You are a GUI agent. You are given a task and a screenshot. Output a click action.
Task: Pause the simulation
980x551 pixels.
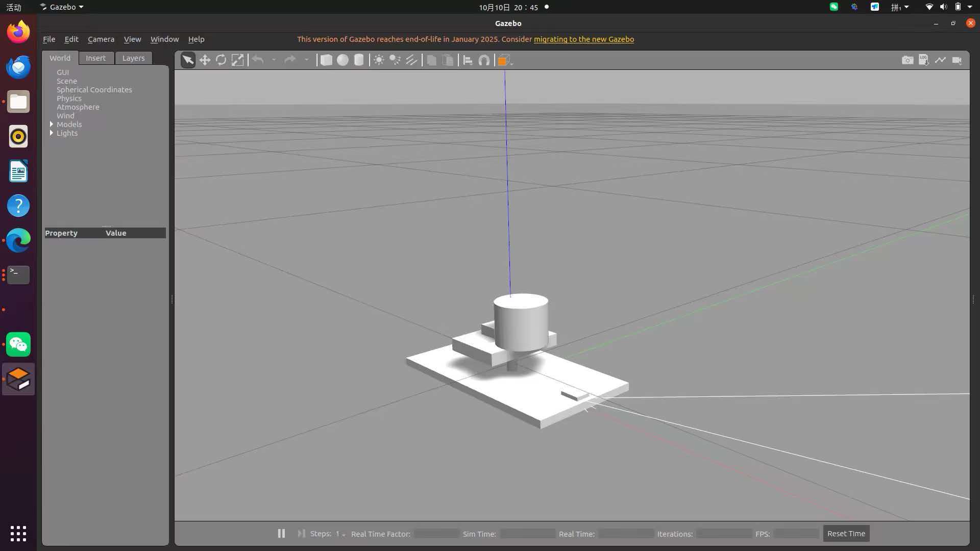click(x=281, y=533)
